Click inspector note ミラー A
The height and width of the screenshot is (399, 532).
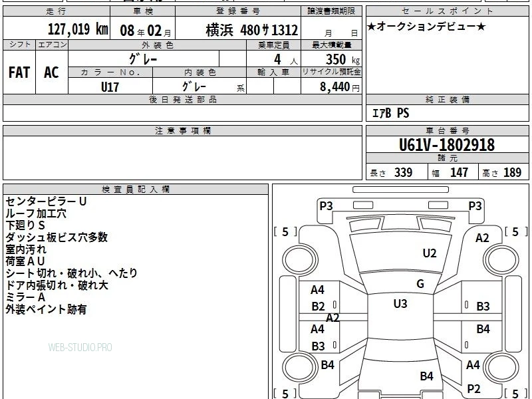tap(25, 297)
